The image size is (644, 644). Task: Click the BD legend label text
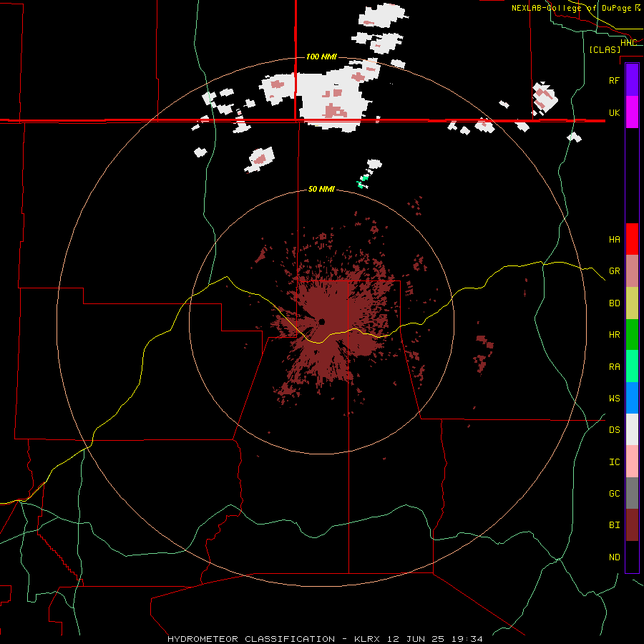click(x=614, y=303)
